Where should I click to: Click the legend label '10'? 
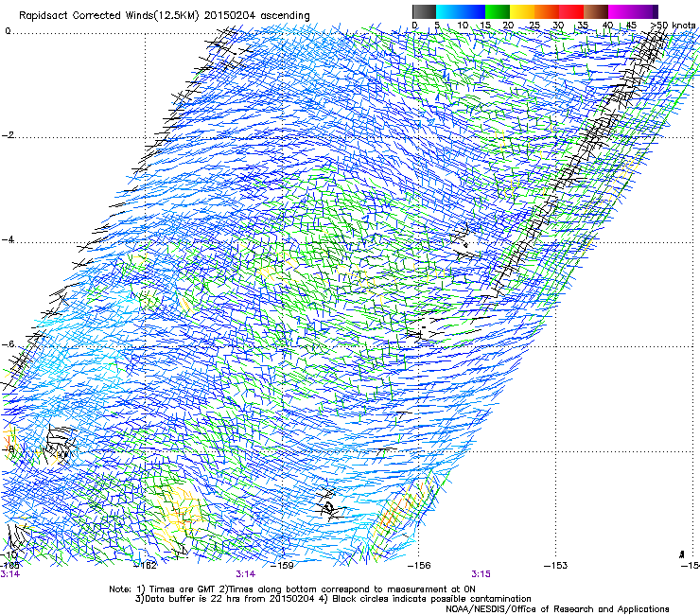click(x=463, y=26)
